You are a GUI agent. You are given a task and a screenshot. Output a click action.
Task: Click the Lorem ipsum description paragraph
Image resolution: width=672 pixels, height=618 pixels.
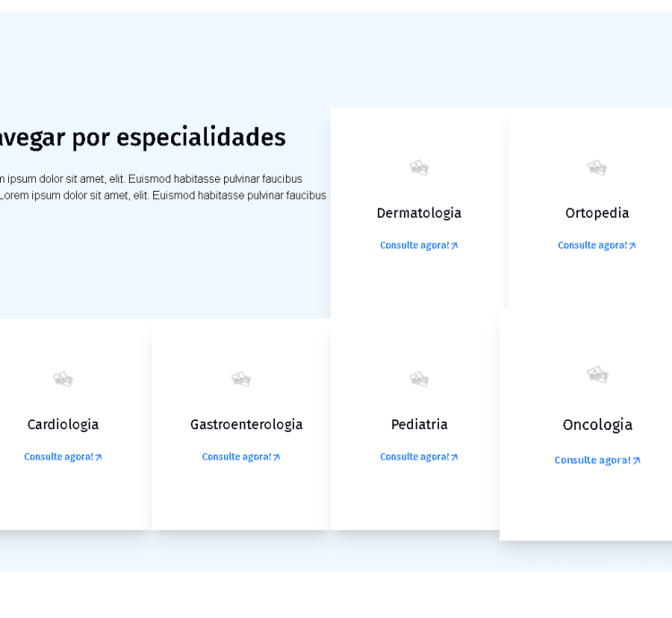(x=161, y=187)
